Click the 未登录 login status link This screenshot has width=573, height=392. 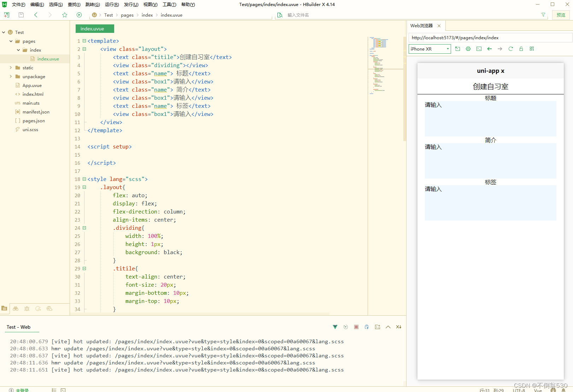[x=22, y=390]
